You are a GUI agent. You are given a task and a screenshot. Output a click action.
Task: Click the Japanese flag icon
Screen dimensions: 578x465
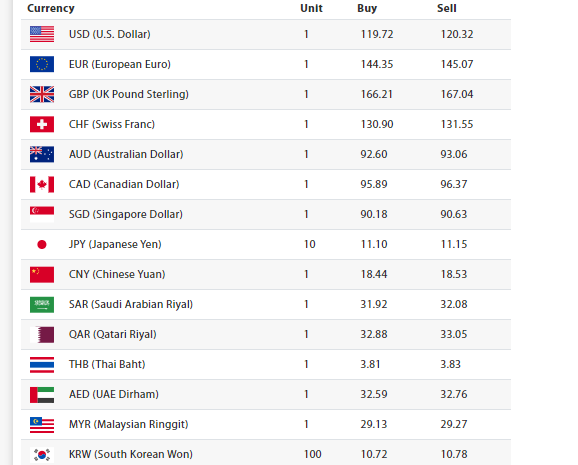(42, 244)
